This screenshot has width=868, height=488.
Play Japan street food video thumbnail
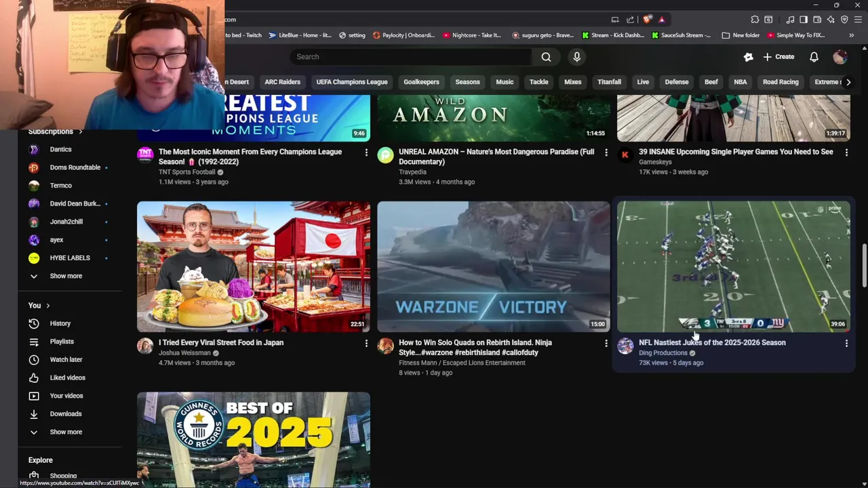click(254, 266)
